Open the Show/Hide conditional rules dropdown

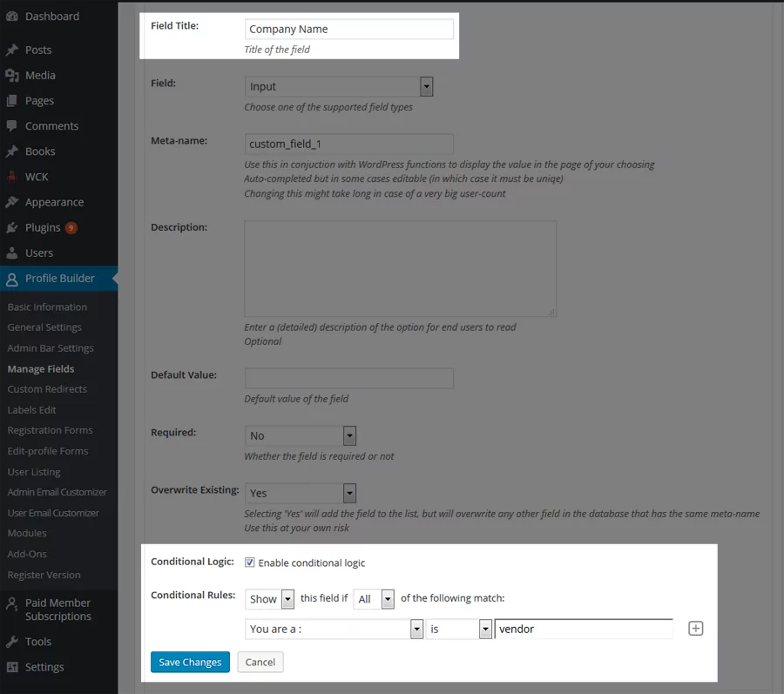click(x=270, y=599)
